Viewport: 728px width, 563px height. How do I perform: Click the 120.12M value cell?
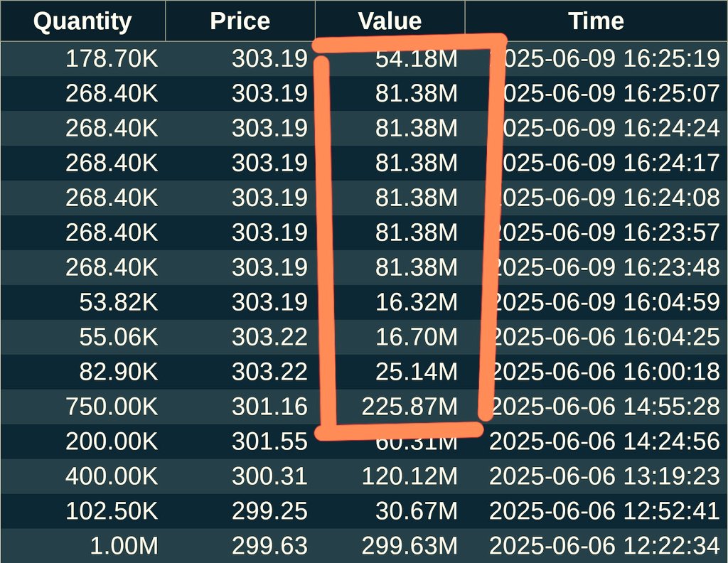coord(409,476)
